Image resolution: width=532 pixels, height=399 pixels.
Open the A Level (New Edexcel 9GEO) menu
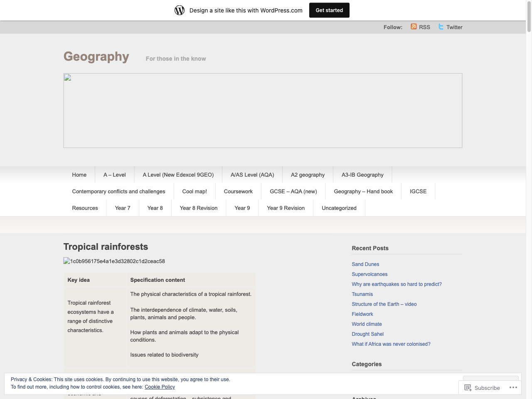tap(178, 175)
